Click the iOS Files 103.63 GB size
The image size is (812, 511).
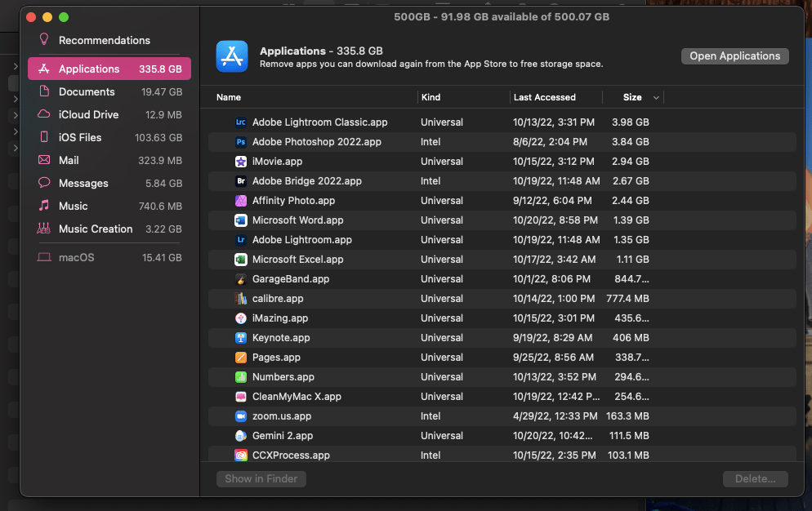158,138
